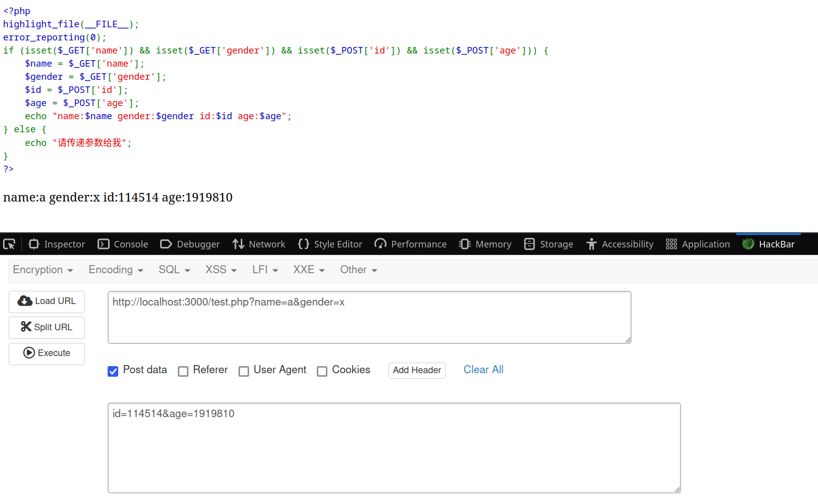Uncheck the Post data checkbox
The width and height of the screenshot is (818, 504).
[113, 371]
